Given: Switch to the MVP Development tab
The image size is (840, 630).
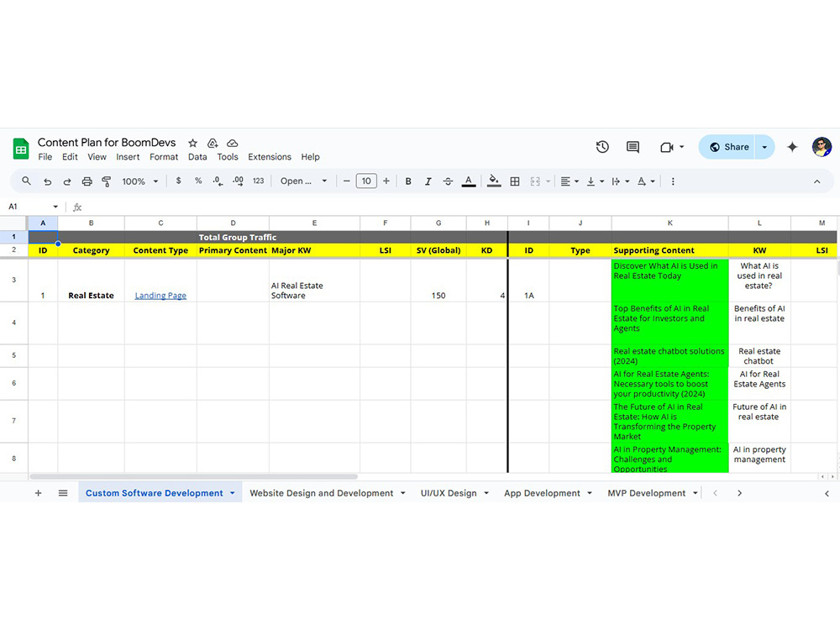Looking at the screenshot, I should (x=646, y=493).
